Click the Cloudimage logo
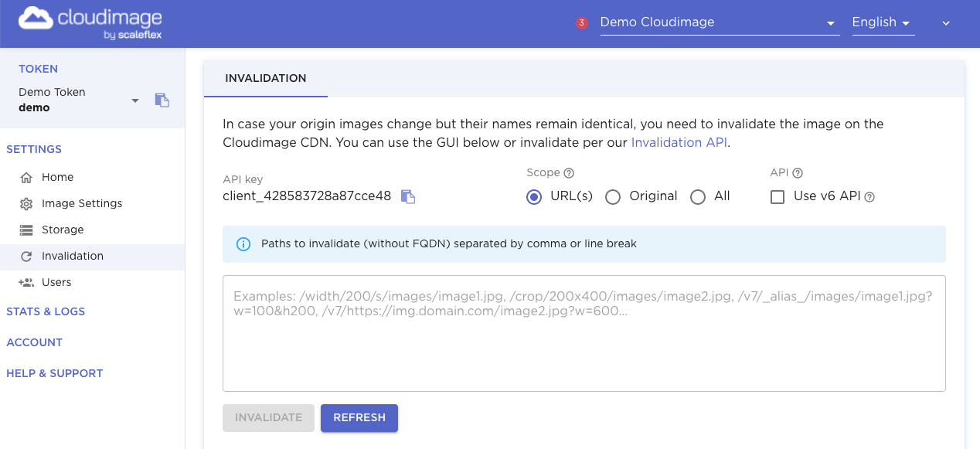 90,23
